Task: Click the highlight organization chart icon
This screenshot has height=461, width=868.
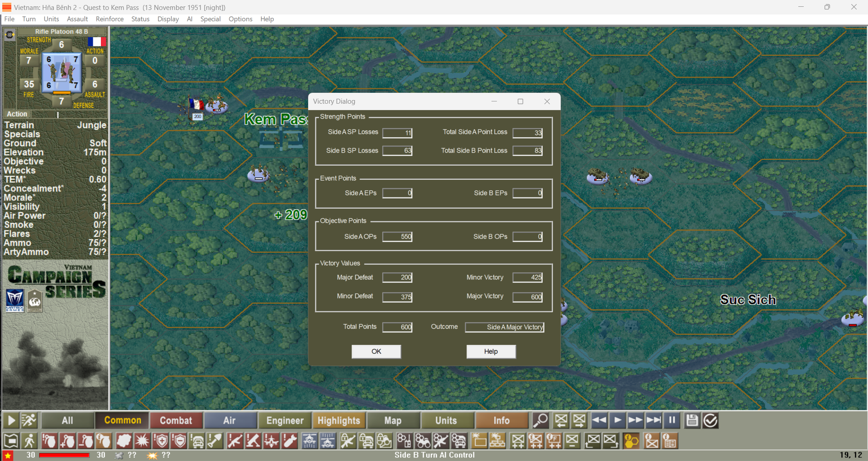Action: tap(497, 441)
